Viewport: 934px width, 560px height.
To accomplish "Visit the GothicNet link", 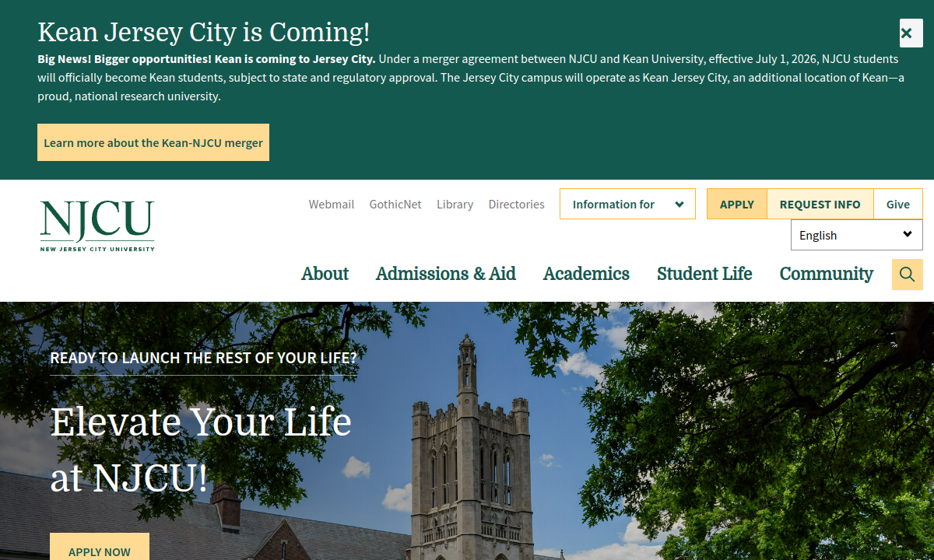I will tap(395, 205).
